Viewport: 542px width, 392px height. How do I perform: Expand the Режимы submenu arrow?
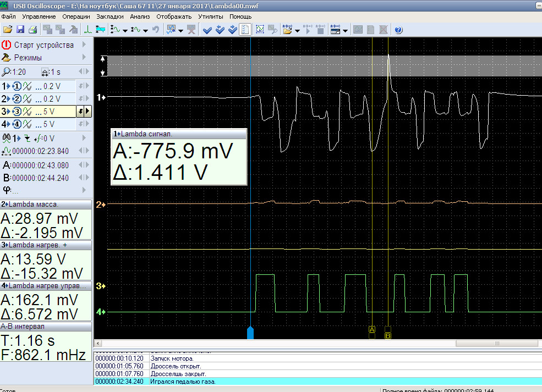click(x=84, y=57)
